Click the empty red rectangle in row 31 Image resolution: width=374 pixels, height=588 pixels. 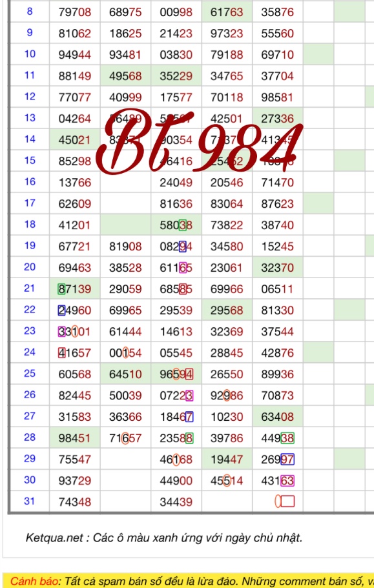[x=287, y=501]
